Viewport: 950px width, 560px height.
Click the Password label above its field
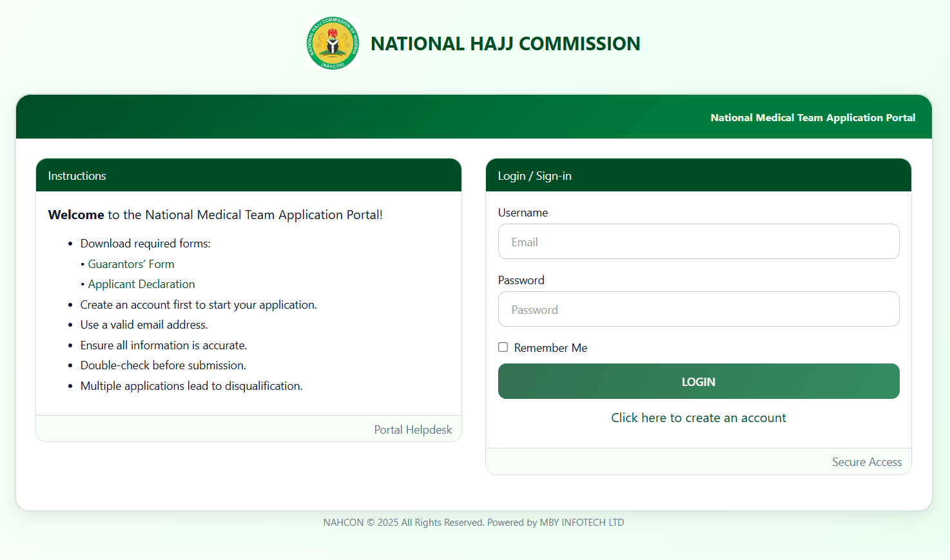[x=521, y=280]
